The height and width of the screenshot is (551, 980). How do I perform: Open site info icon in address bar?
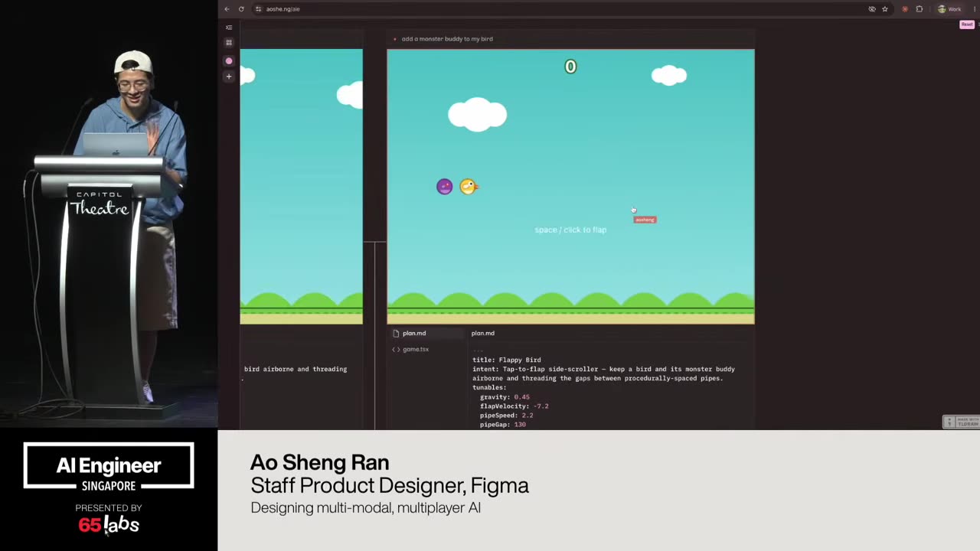click(259, 9)
